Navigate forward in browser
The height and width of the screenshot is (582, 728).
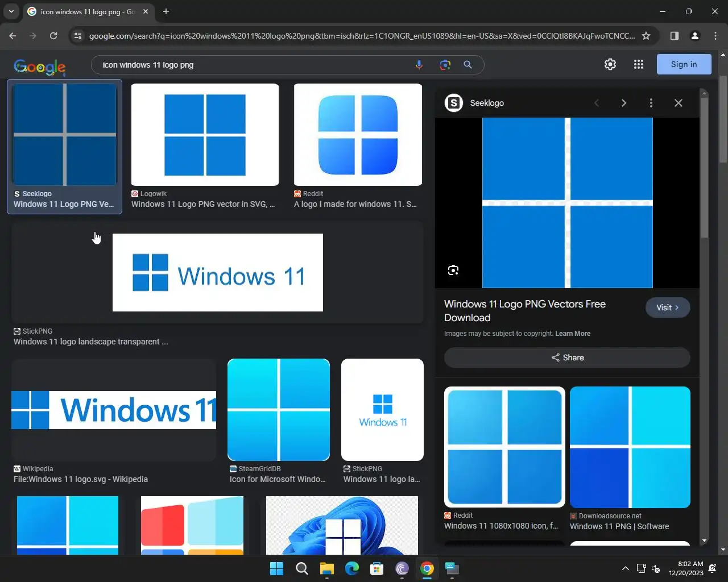(33, 36)
